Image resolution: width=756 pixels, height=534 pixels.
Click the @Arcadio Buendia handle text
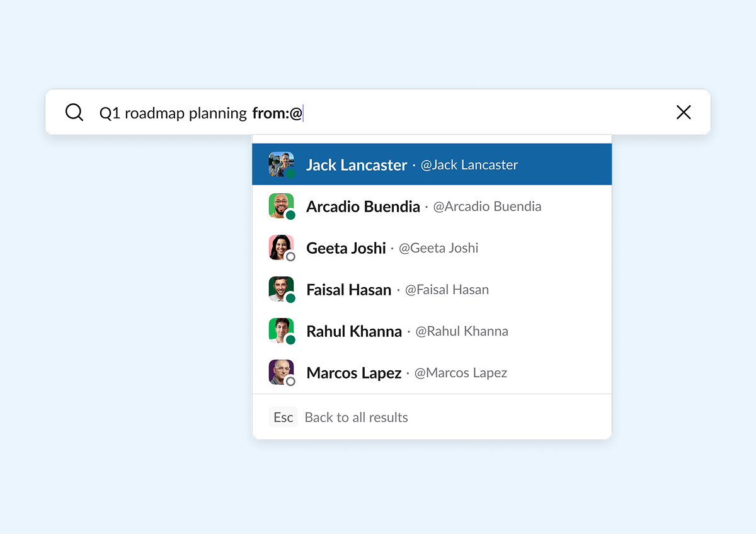click(487, 207)
